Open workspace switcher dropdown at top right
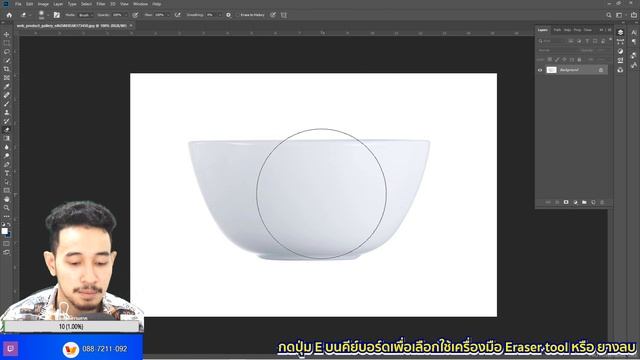The width and height of the screenshot is (640, 360). [621, 15]
